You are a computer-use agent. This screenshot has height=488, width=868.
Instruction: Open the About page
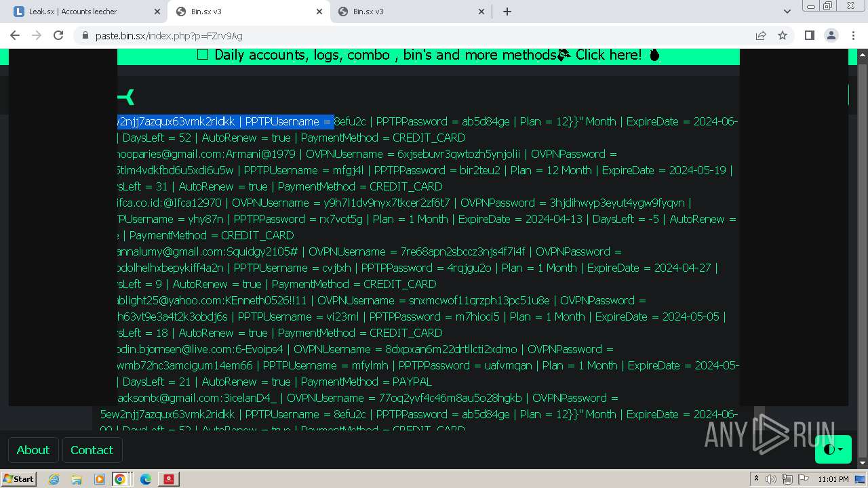[x=33, y=450]
